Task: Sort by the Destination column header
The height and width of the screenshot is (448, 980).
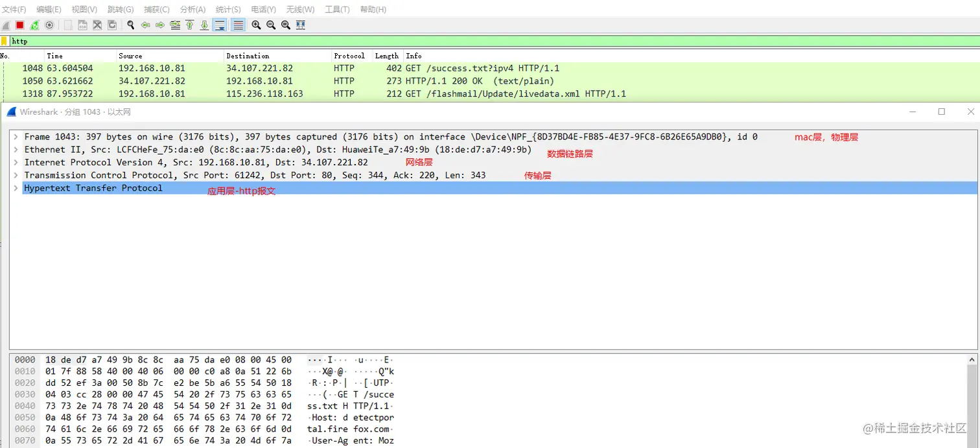Action: [277, 56]
